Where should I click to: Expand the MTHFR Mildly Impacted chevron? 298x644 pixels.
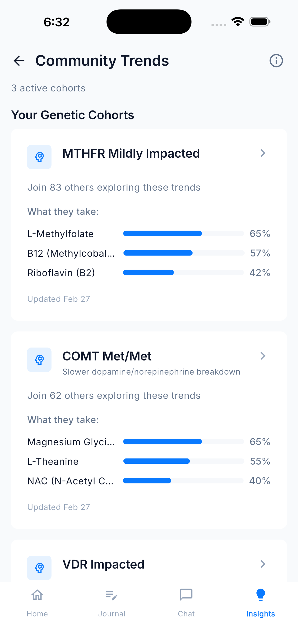(262, 153)
